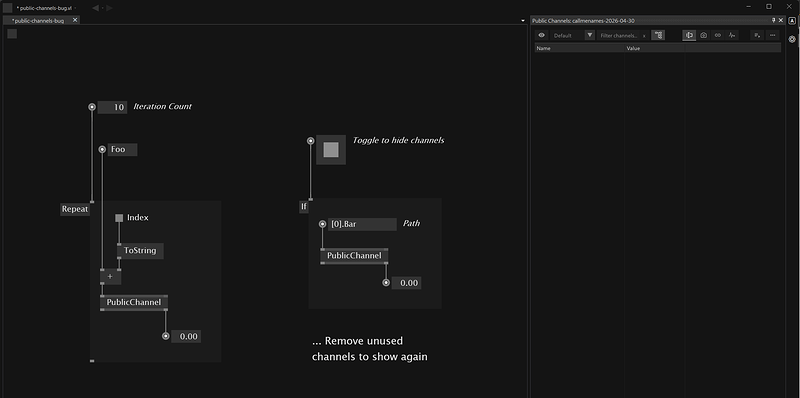
Task: Maximize the application window
Action: pyautogui.click(x=769, y=7)
